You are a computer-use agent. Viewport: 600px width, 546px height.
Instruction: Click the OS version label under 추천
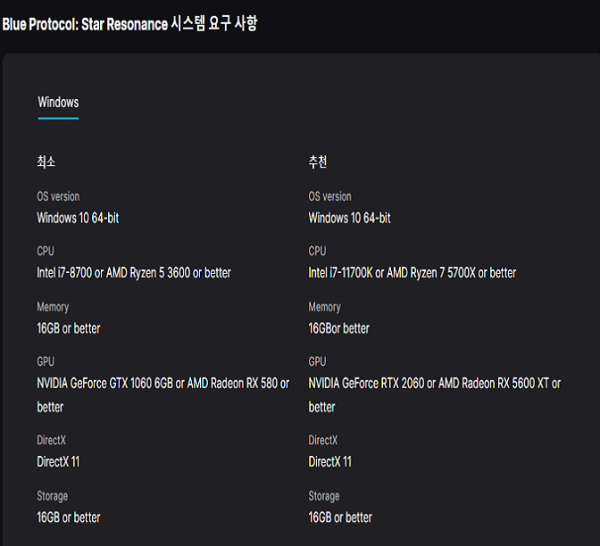coord(330,196)
